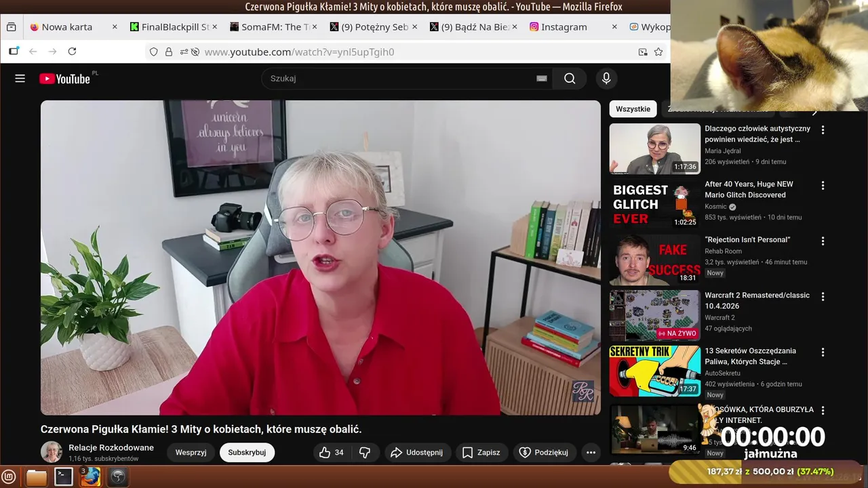This screenshot has height=488, width=868.
Task: Open Maria Jędral autism video thumbnail
Action: click(x=654, y=148)
